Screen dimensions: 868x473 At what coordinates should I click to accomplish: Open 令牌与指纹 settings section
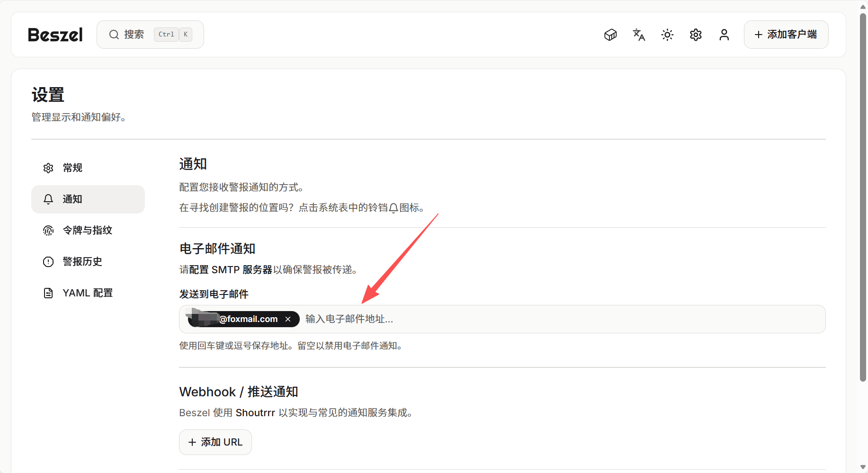(88, 231)
